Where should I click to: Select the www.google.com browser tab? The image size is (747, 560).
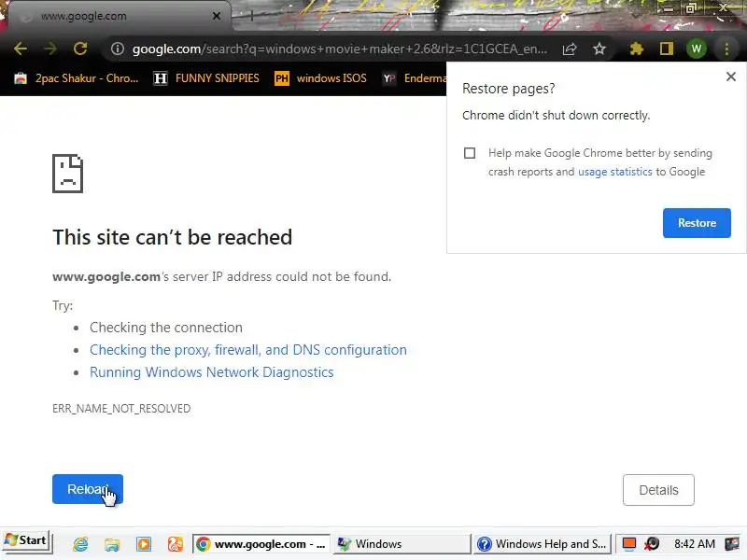click(120, 16)
